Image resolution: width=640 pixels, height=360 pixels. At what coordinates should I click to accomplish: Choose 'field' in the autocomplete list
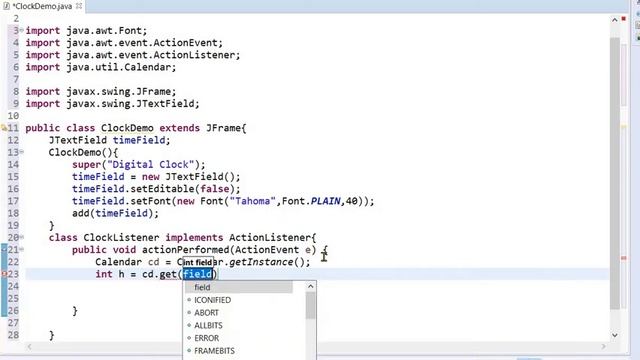click(x=239, y=287)
